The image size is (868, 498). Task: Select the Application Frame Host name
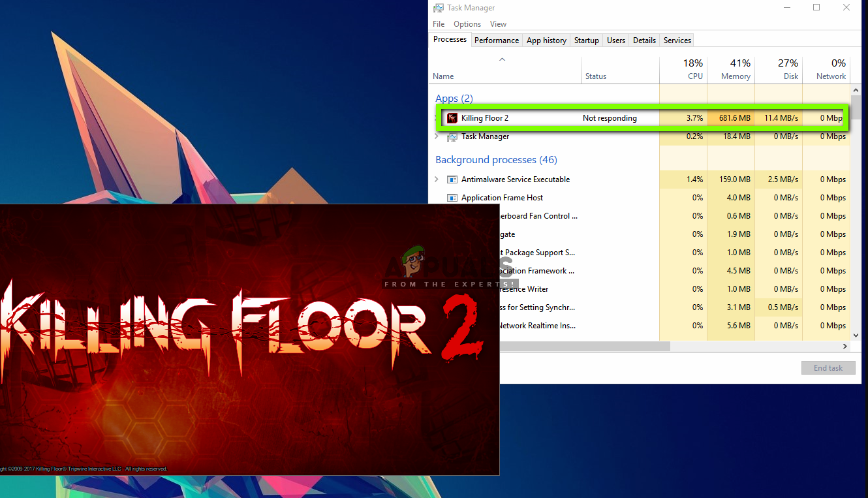point(502,198)
